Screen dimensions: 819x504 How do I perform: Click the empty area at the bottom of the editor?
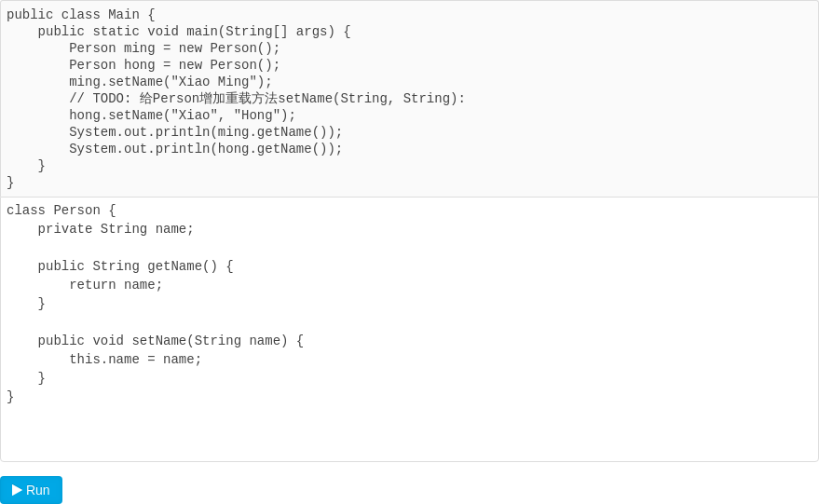410,433
